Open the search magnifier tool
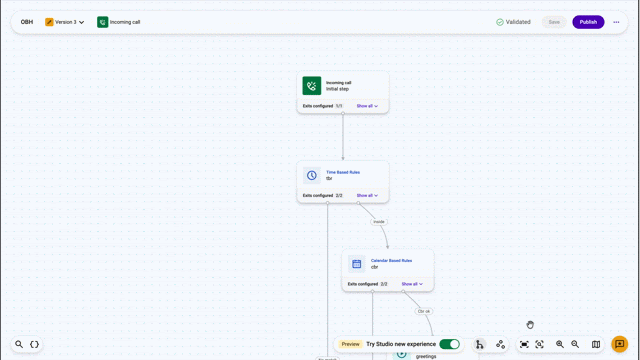Image resolution: width=640 pixels, height=360 pixels. point(19,344)
